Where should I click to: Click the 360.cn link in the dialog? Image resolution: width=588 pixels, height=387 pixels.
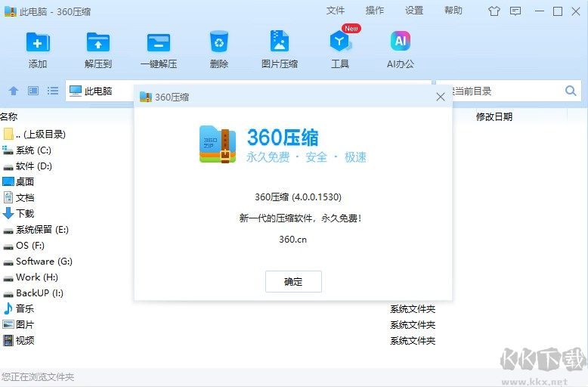point(293,240)
